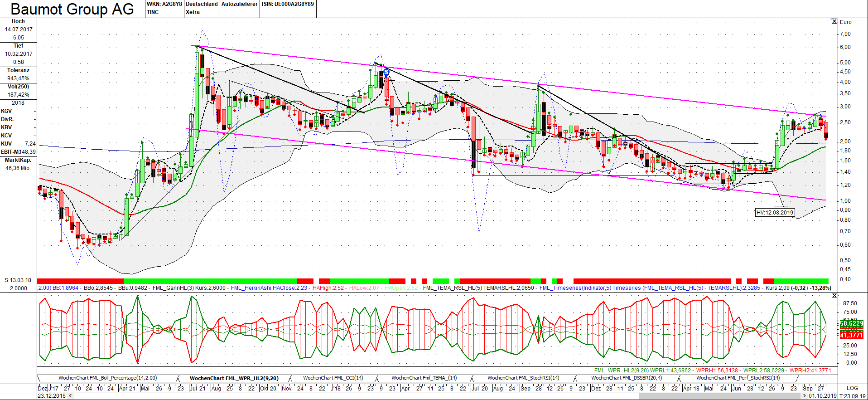
Task: Close the main price chart pane
Action: [x=834, y=21]
